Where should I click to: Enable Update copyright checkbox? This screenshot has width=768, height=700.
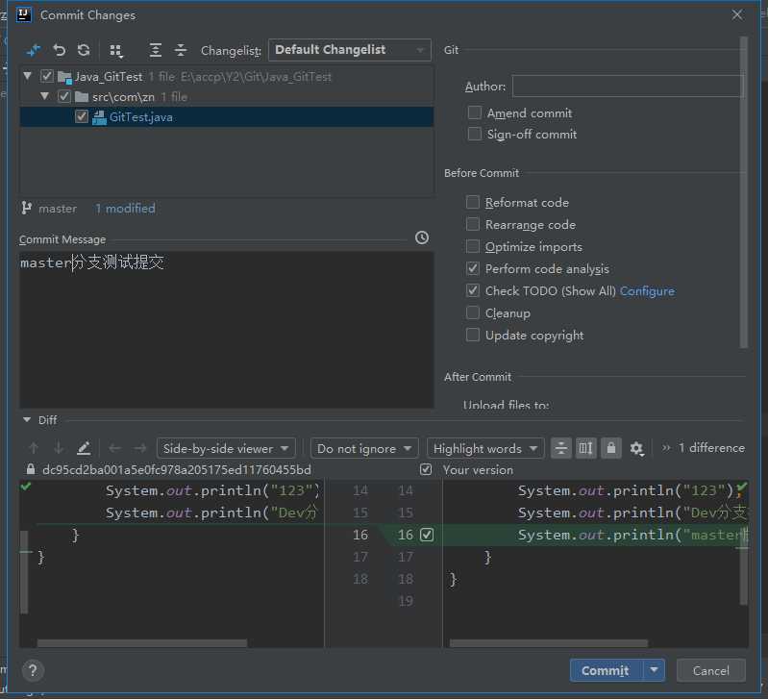click(x=473, y=335)
